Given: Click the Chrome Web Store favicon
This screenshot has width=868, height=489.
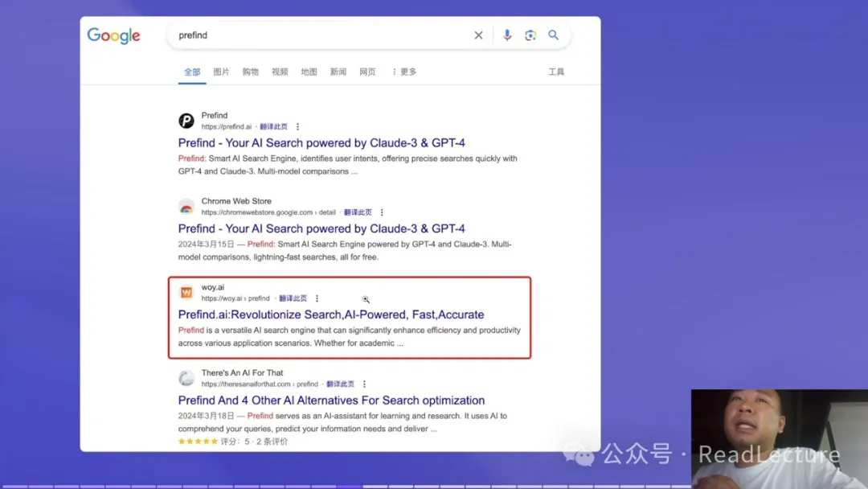Looking at the screenshot, I should (x=186, y=207).
